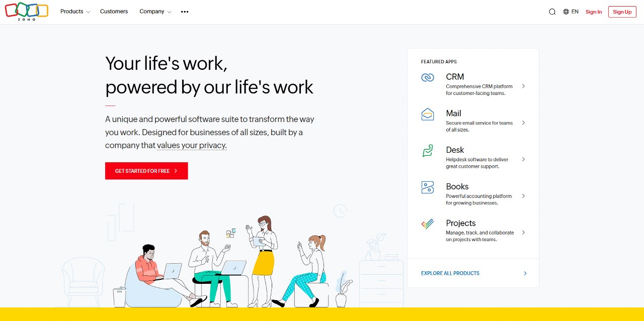The image size is (644, 321).
Task: Click the Zoho logo
Action: click(x=27, y=11)
